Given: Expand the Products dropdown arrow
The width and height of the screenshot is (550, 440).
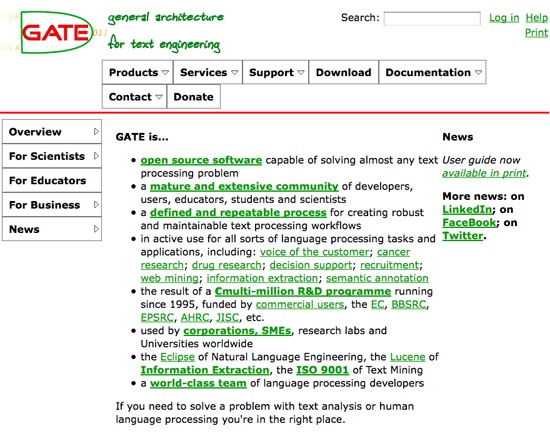Looking at the screenshot, I should pyautogui.click(x=165, y=73).
